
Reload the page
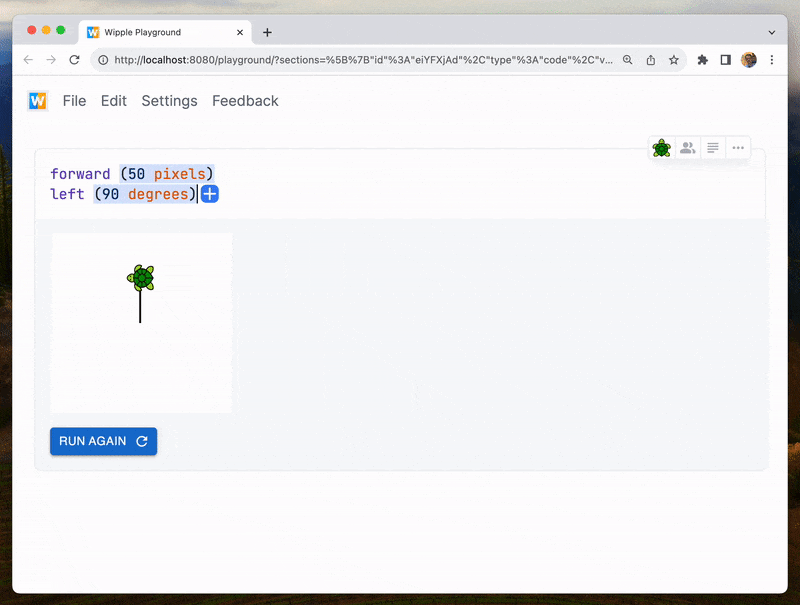coord(74,60)
